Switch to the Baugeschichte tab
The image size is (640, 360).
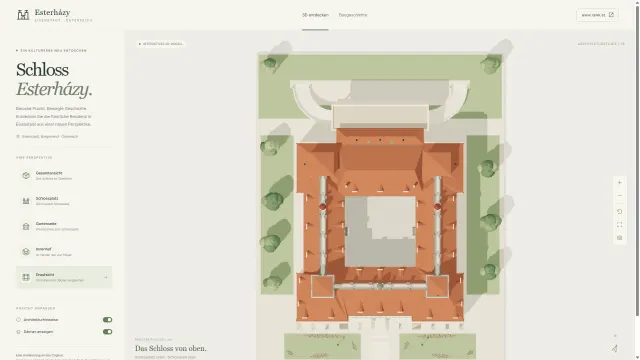pos(353,15)
